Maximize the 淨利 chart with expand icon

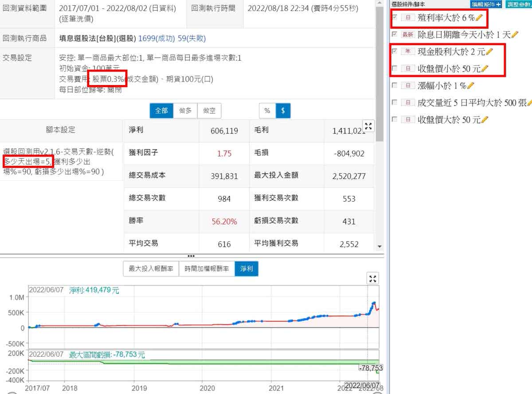click(373, 279)
